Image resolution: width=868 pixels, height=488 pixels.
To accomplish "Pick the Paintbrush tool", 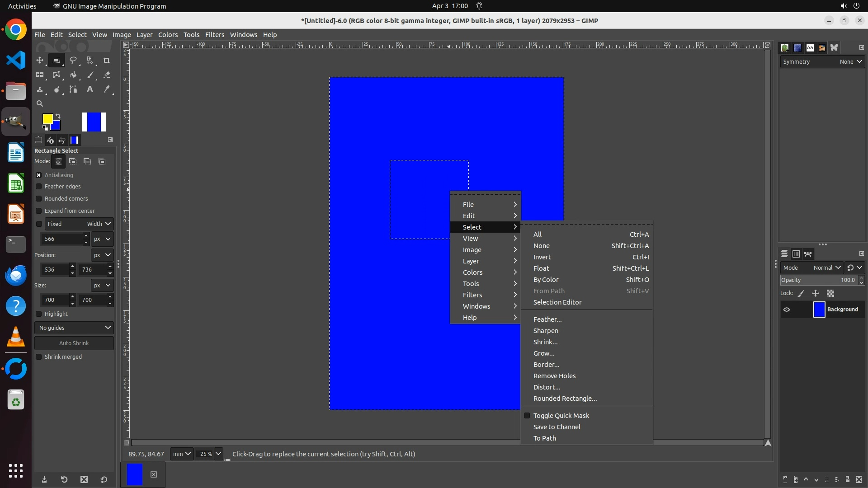I will click(x=90, y=75).
